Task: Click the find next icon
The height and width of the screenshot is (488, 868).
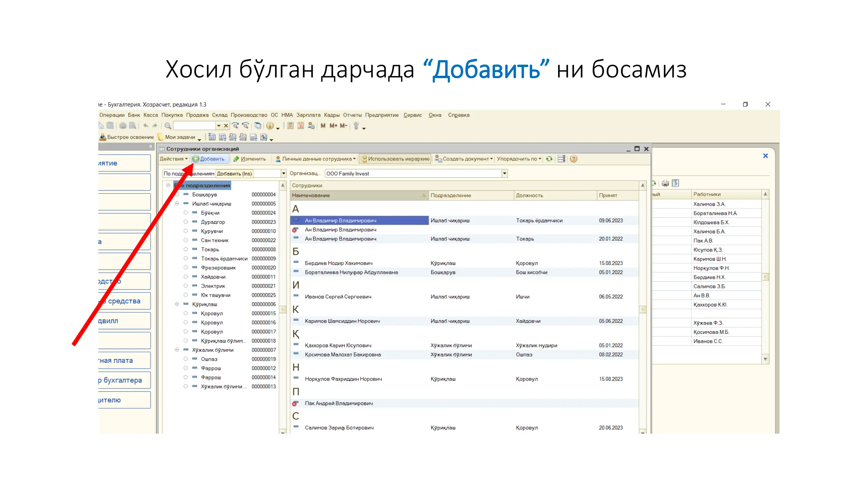Action: click(x=235, y=126)
